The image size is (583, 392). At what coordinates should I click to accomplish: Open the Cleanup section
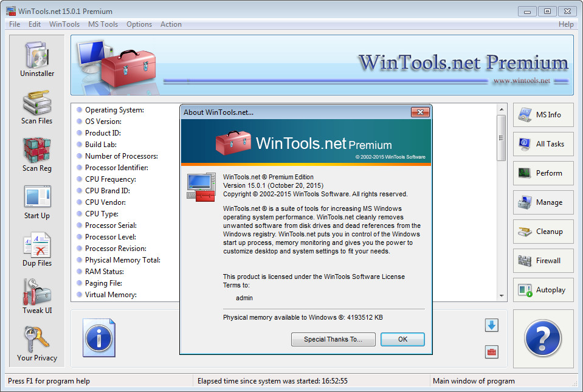coord(543,232)
